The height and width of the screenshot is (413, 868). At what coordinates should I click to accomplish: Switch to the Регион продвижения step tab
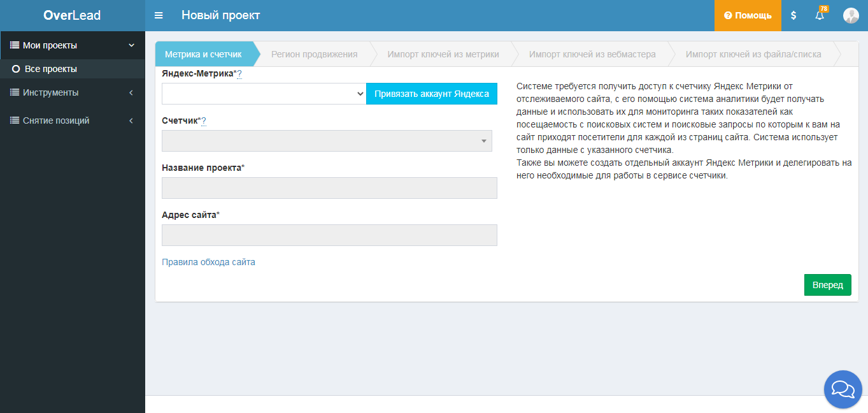coord(314,54)
